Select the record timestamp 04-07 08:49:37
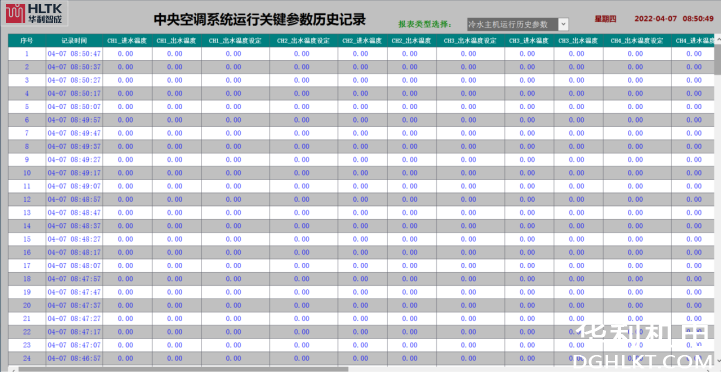 coord(74,146)
